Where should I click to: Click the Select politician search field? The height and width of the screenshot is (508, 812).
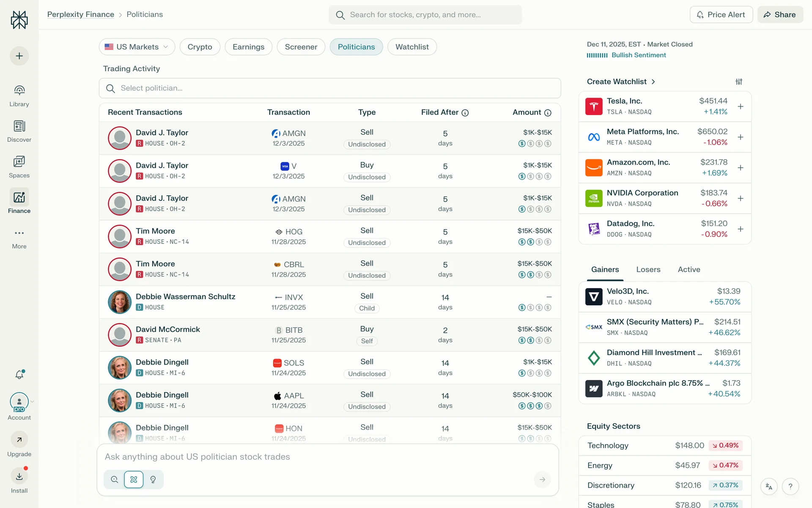tap(330, 88)
